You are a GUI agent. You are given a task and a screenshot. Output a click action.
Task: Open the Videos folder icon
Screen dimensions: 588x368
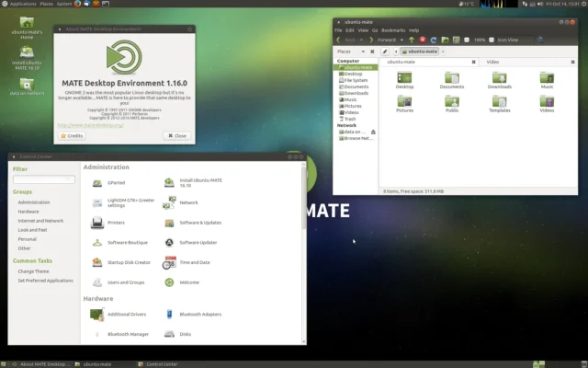click(x=547, y=104)
